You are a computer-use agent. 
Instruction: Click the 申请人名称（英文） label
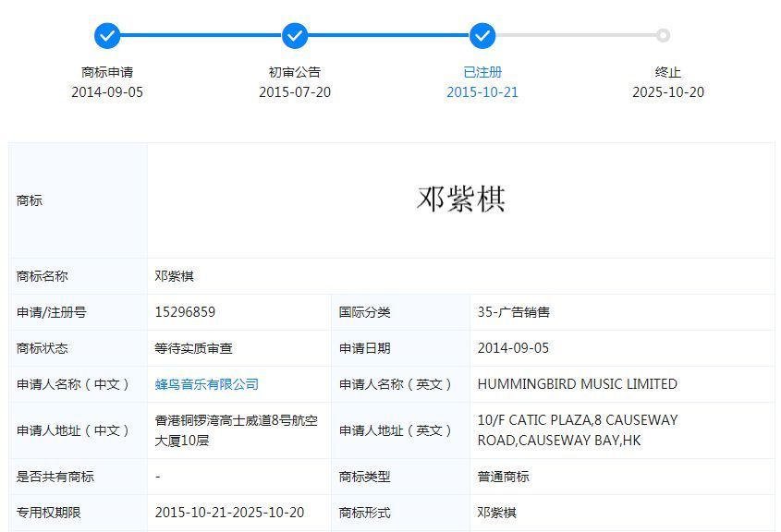coord(396,384)
